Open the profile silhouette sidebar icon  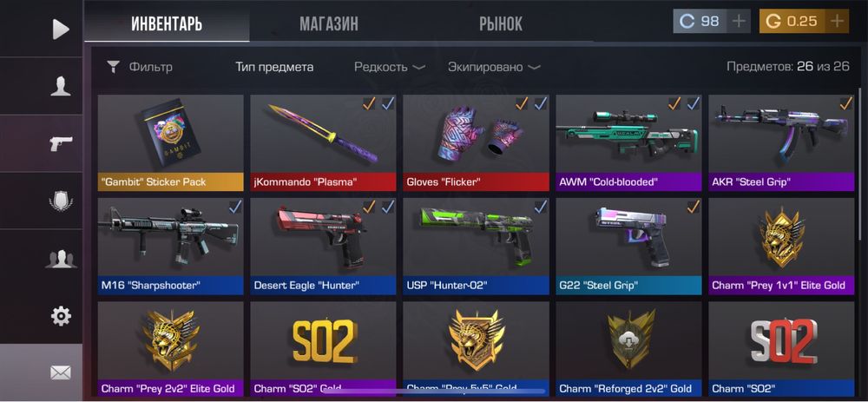[x=61, y=86]
